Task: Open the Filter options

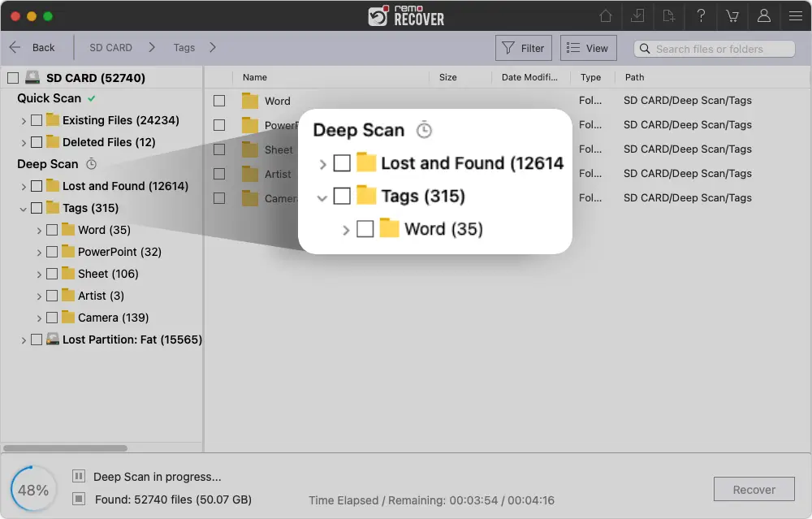Action: [x=523, y=47]
